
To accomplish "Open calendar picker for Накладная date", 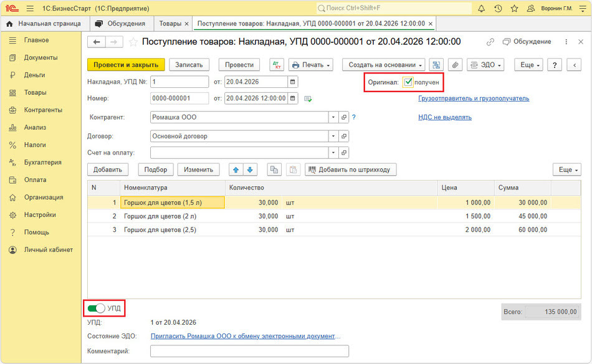I will point(293,82).
